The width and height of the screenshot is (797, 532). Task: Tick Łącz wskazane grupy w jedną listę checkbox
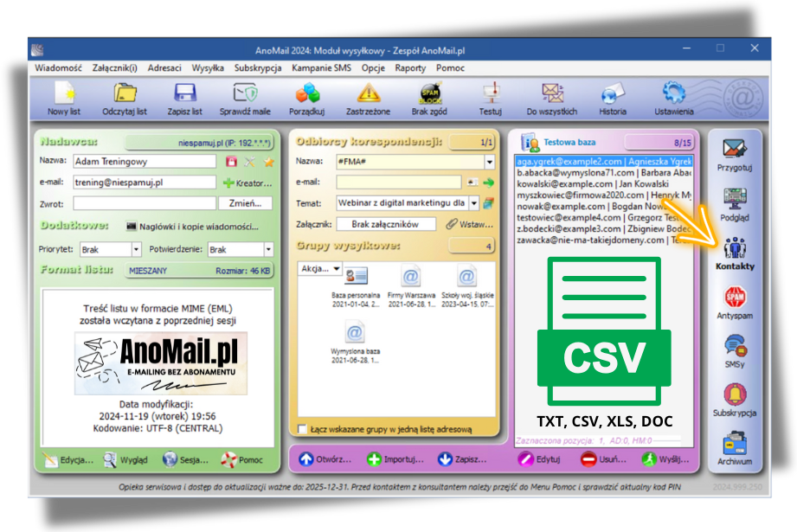[303, 429]
